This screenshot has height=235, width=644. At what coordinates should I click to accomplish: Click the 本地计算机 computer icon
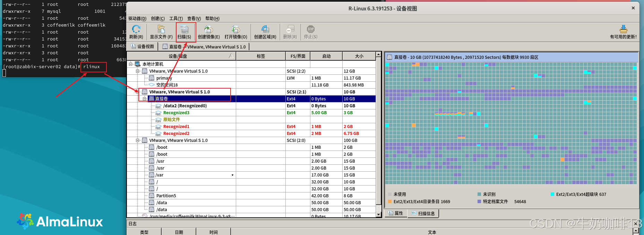137,64
